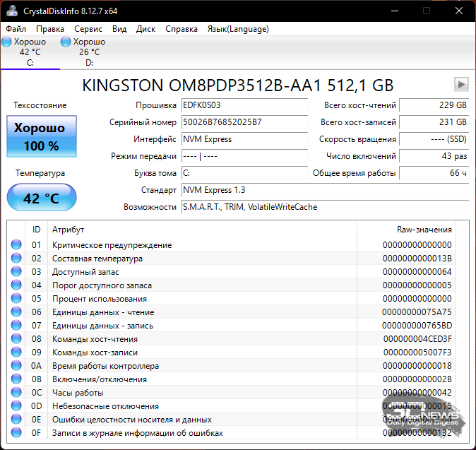Click status orb for Порог доступного запаса row

pos(16,285)
